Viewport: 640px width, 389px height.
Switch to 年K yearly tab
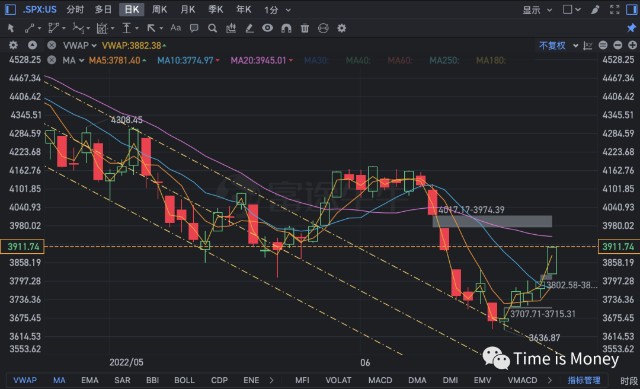point(244,10)
